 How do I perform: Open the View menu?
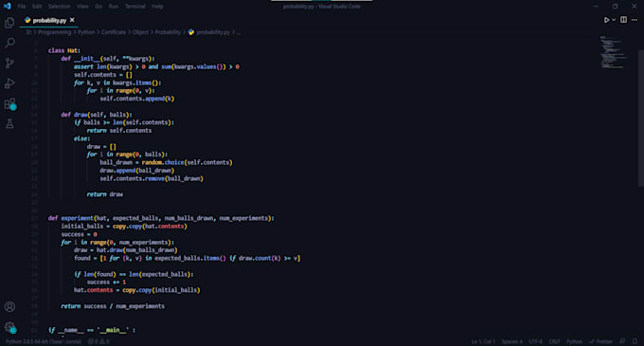coord(82,7)
